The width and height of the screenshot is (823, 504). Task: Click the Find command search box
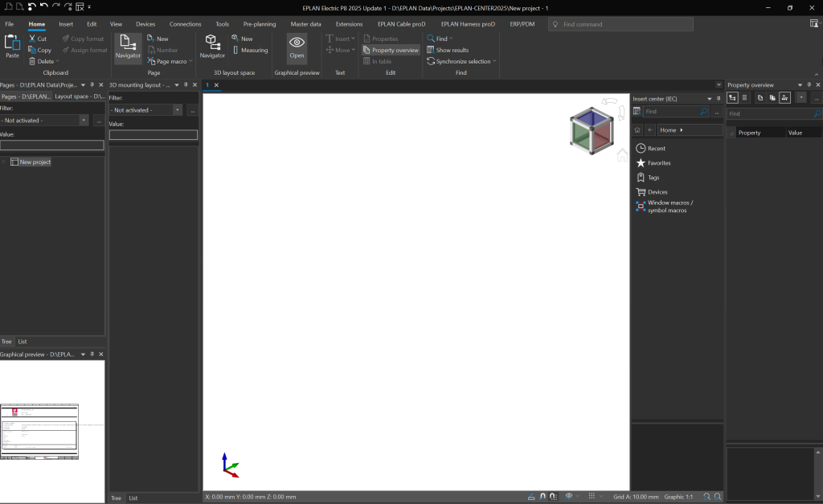(x=621, y=24)
